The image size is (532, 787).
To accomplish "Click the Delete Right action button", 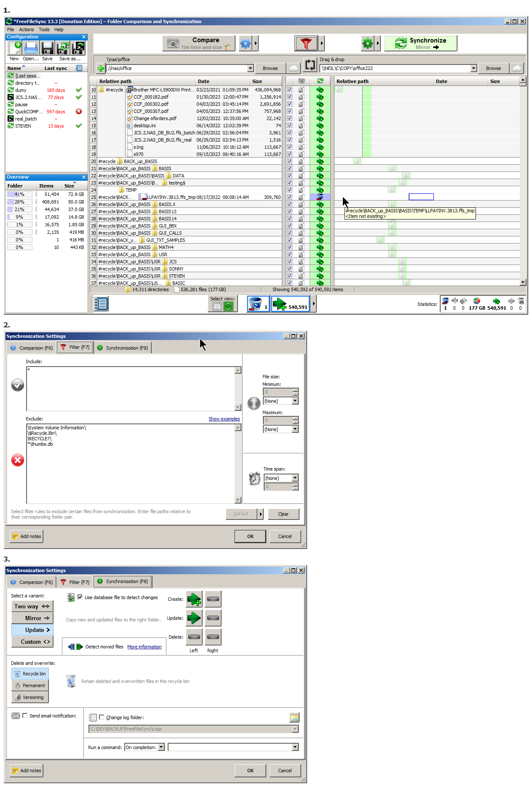I will point(213,637).
